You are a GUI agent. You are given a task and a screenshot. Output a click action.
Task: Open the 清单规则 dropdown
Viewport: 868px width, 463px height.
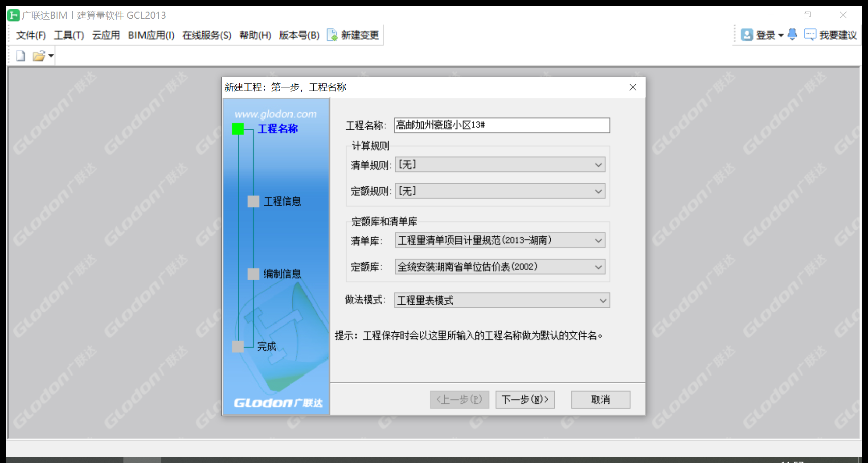pyautogui.click(x=500, y=165)
